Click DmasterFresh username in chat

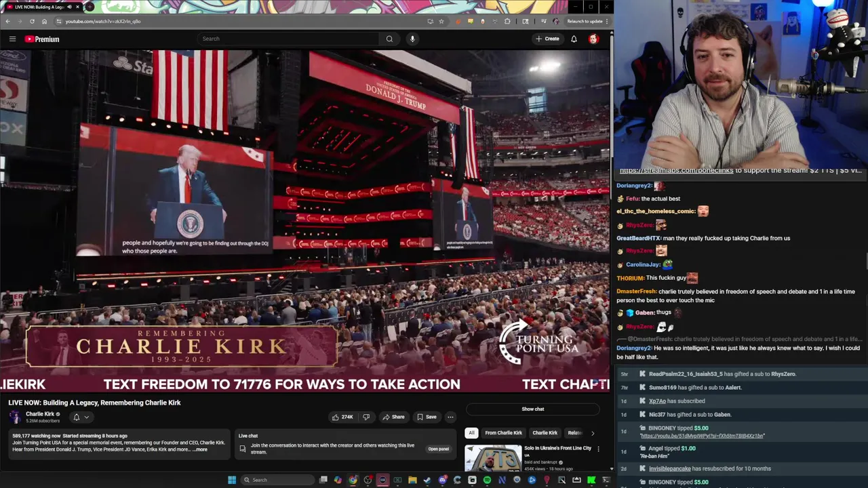point(636,291)
